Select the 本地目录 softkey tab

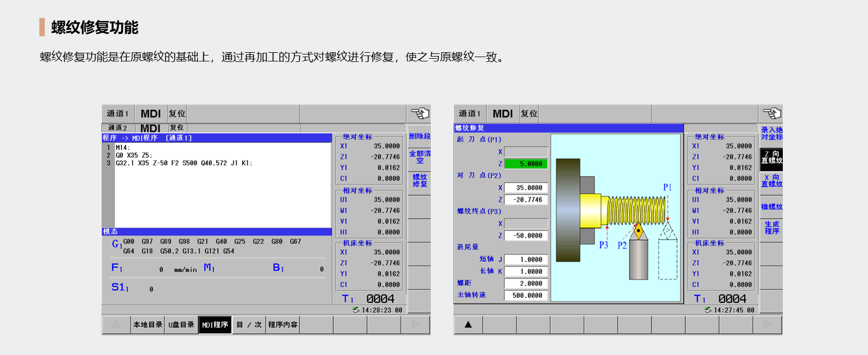point(148,325)
